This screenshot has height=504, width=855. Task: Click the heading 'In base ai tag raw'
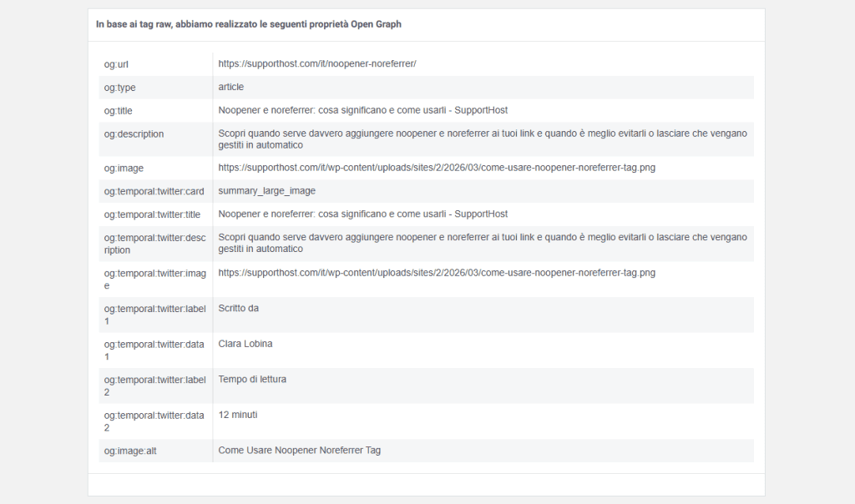(x=249, y=24)
